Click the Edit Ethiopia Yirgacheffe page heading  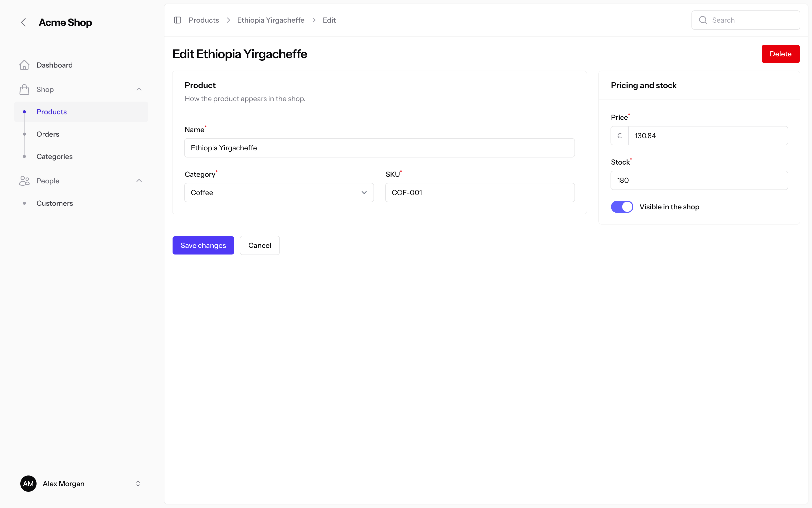(240, 54)
